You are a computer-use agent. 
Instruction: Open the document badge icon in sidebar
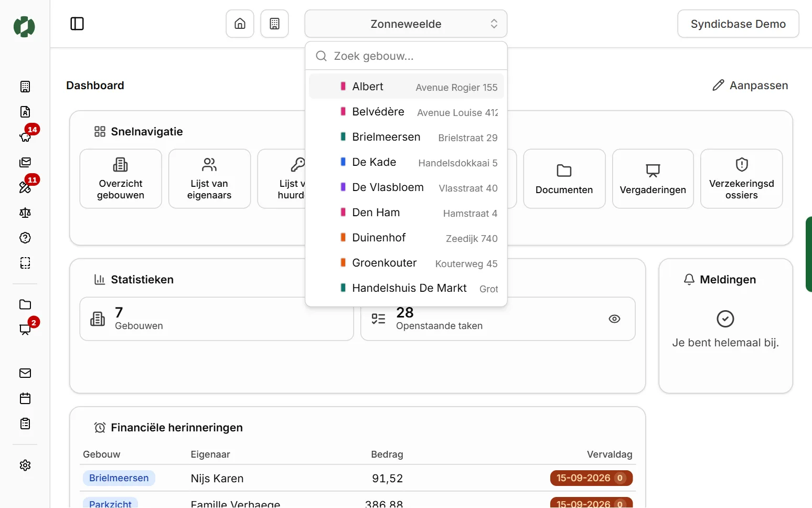click(25, 112)
